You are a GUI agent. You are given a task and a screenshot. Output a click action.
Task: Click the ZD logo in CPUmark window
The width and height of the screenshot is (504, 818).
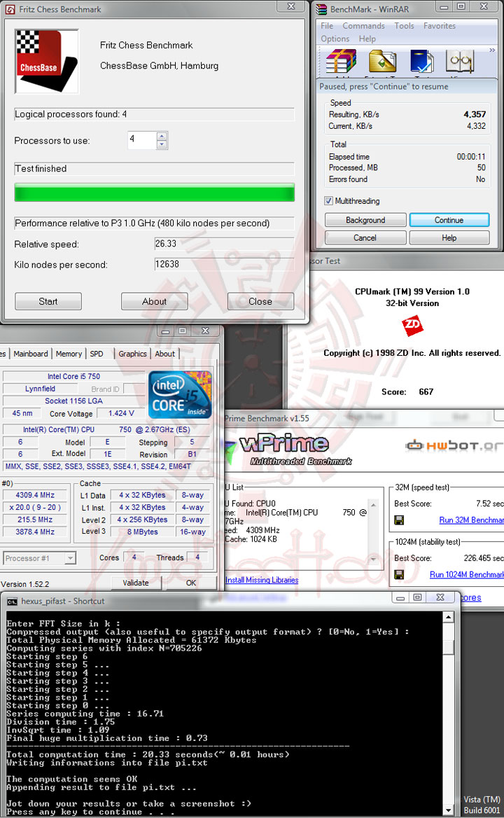412,325
